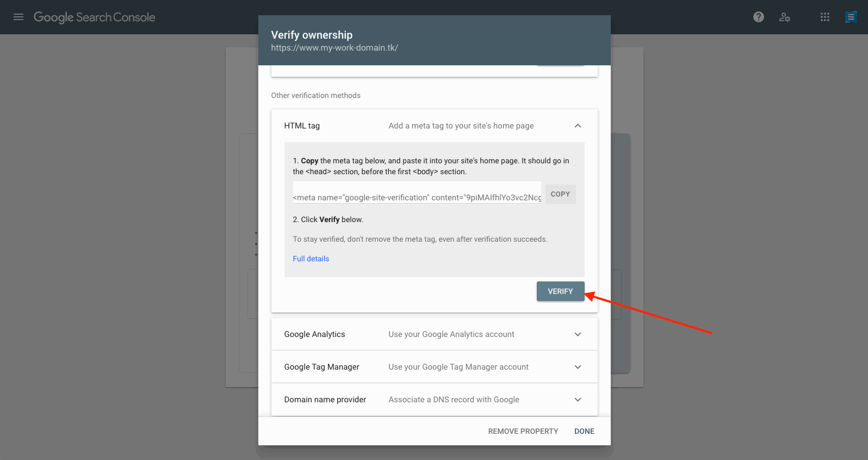Open the Full details link
This screenshot has height=460, width=868.
pos(311,259)
